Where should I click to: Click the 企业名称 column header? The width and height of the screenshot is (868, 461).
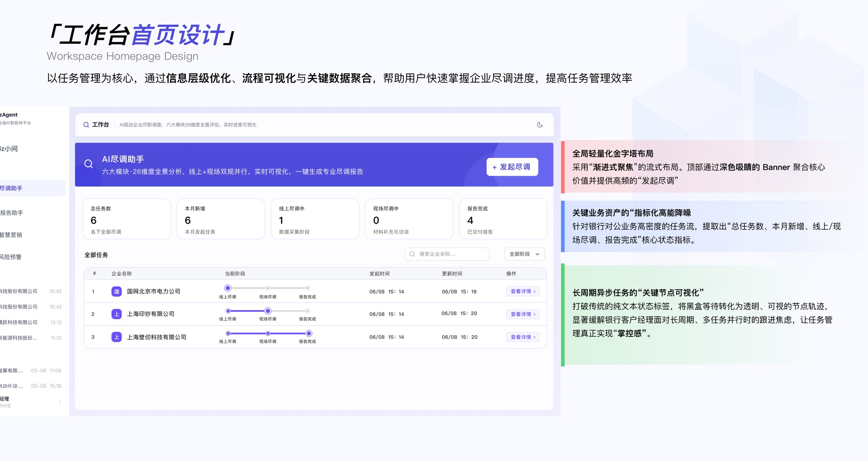coord(122,274)
